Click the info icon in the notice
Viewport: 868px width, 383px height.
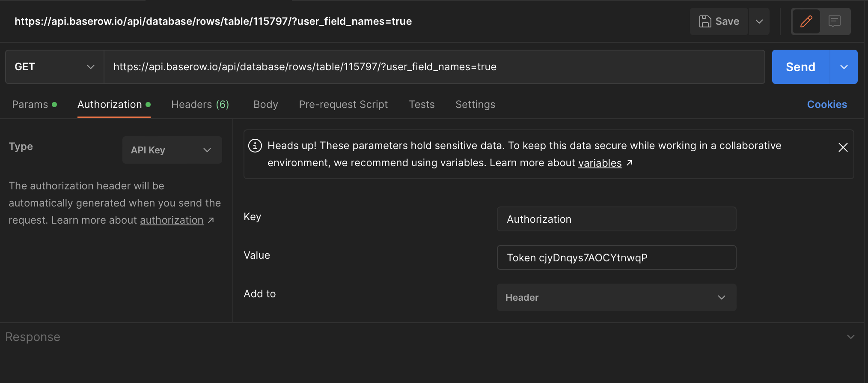(255, 146)
